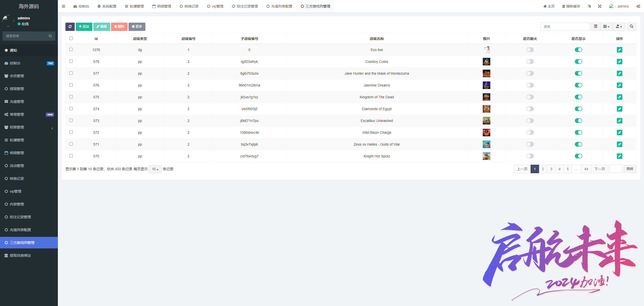Click edit pencil for Cowboy Coins row
Image resolution: width=644 pixels, height=306 pixels.
point(619,62)
